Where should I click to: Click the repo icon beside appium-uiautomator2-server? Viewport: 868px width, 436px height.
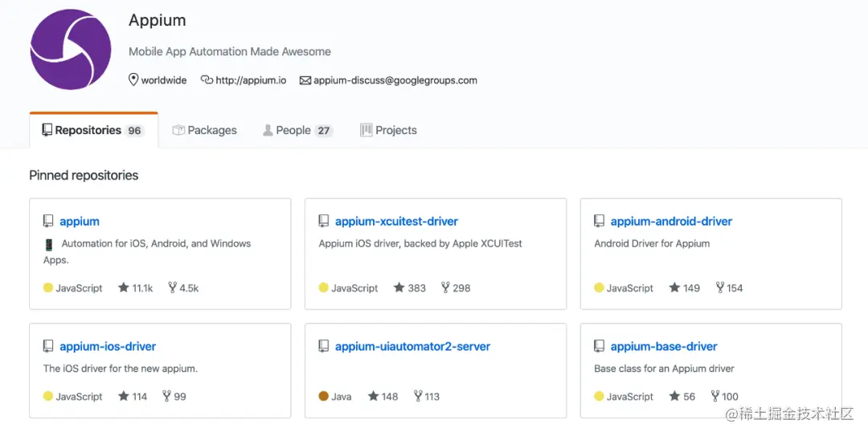click(x=324, y=346)
